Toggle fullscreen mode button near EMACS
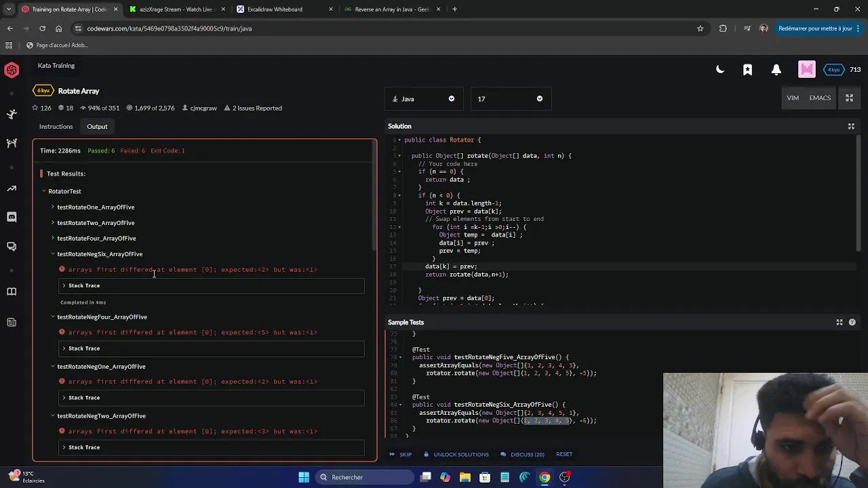 (849, 98)
